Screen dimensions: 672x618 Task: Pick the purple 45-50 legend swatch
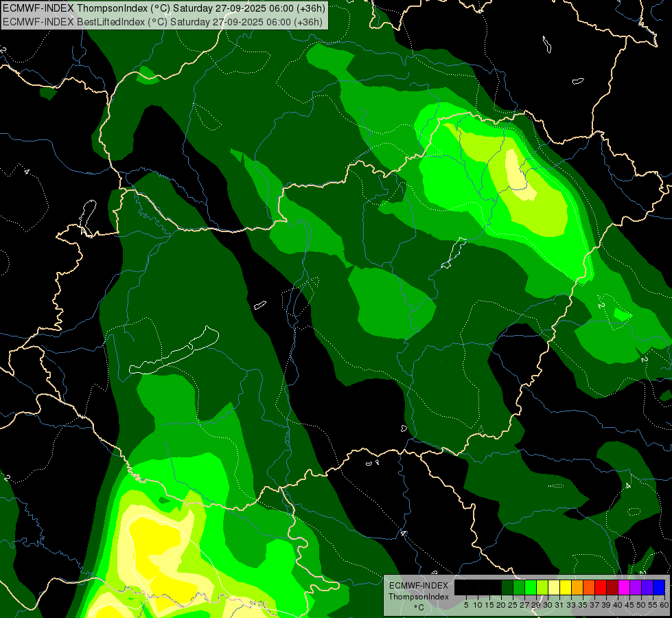click(636, 587)
